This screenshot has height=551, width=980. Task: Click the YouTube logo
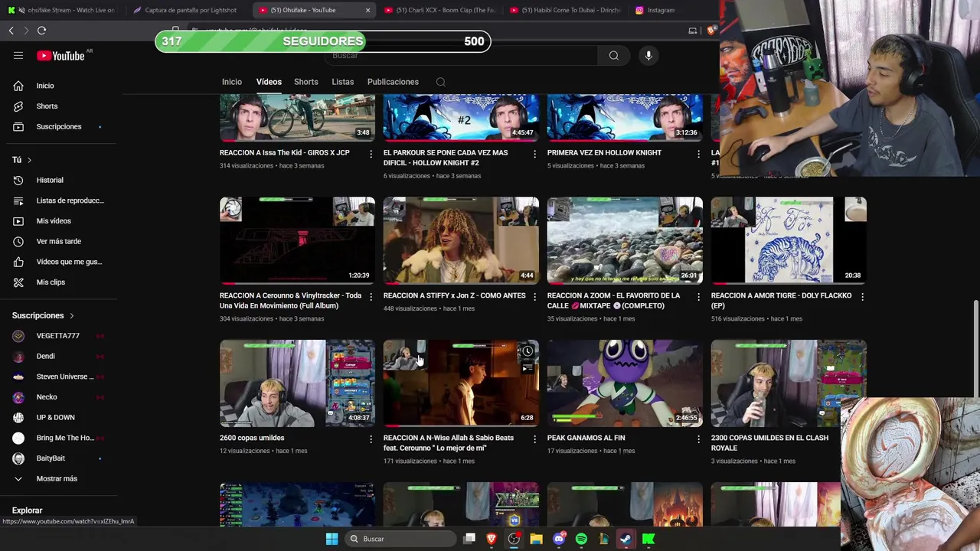point(60,55)
